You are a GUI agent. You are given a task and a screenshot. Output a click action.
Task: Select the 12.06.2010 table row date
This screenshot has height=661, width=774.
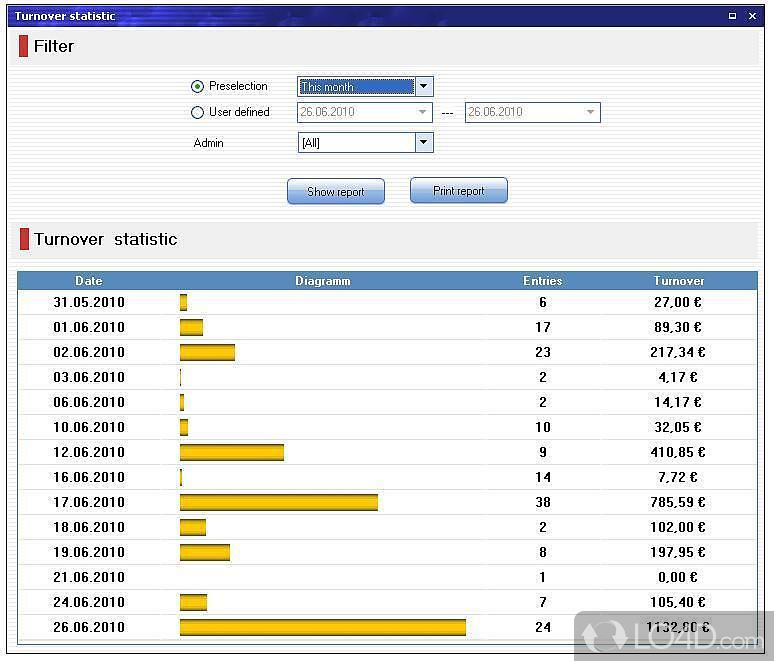89,452
